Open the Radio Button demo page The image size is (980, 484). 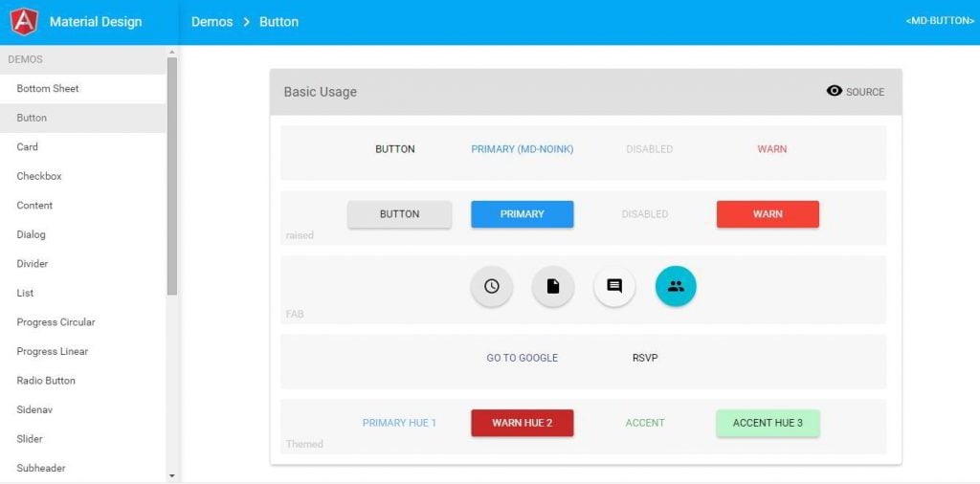pos(46,381)
